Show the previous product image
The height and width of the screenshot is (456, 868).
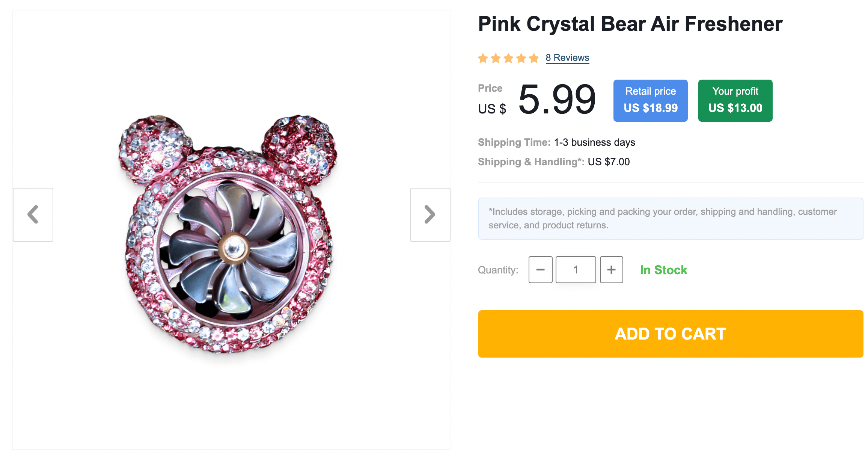pos(33,214)
